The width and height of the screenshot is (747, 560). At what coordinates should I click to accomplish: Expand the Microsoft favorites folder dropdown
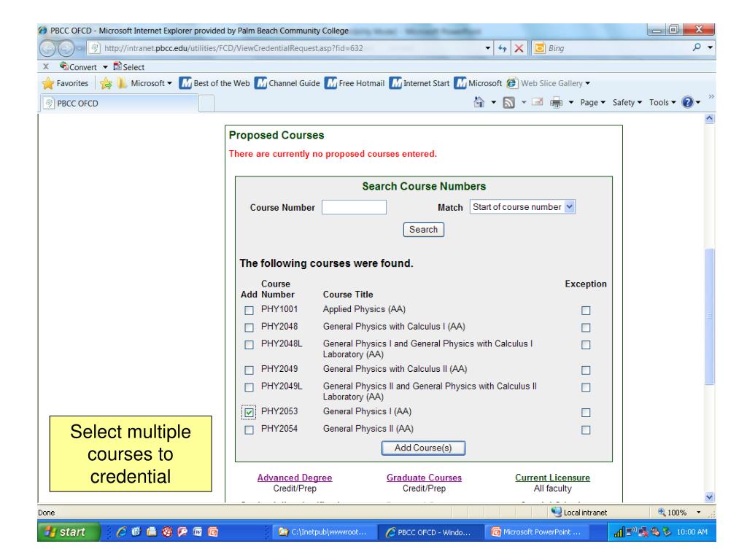169,83
